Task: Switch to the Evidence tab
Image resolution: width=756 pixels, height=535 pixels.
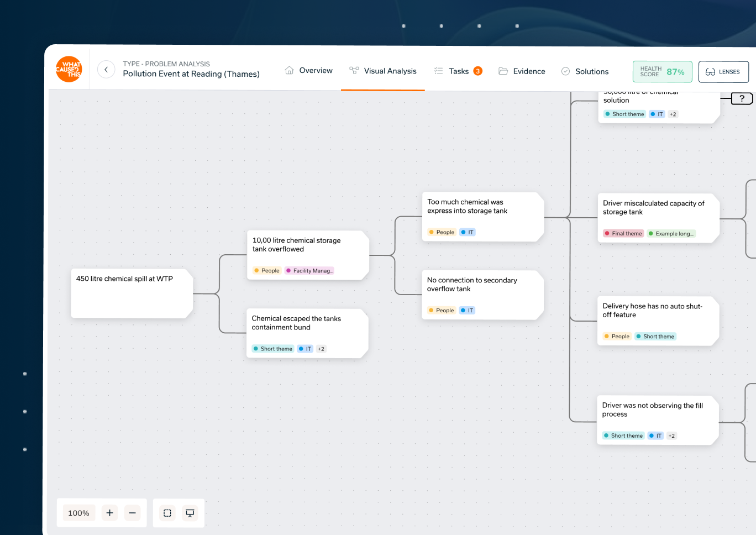Action: (522, 71)
